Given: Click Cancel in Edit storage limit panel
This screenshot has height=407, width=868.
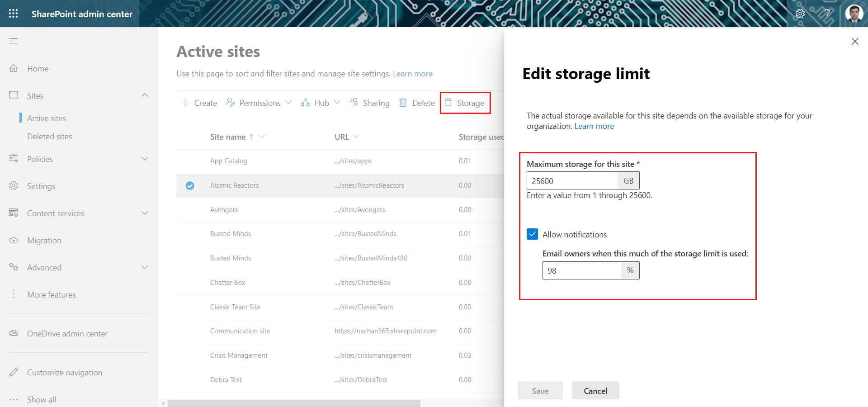Looking at the screenshot, I should 595,391.
